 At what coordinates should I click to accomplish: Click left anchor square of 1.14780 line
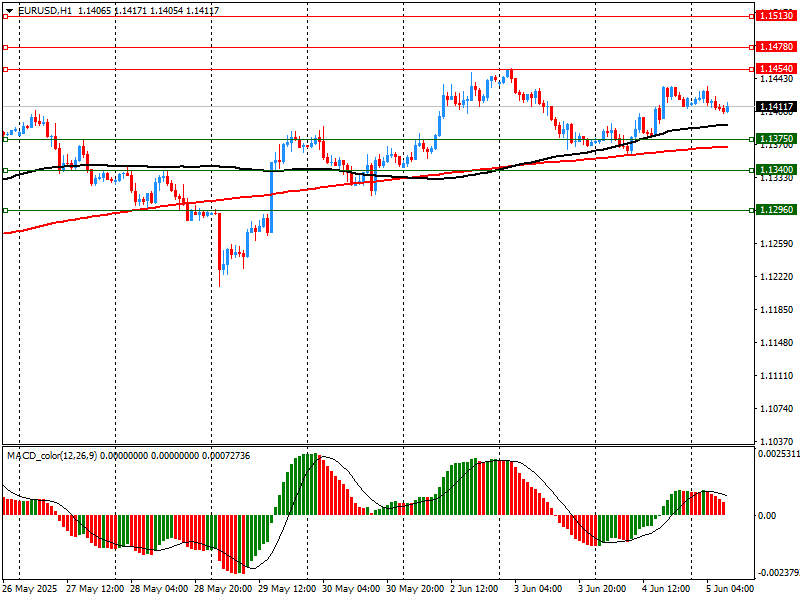(x=5, y=47)
